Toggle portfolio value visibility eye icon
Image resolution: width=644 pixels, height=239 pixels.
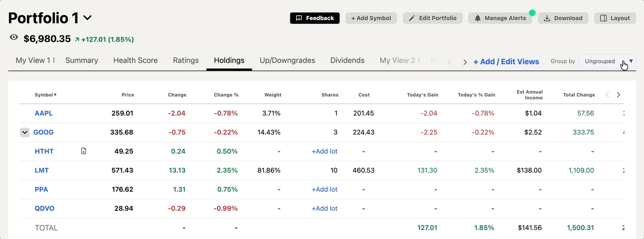click(14, 38)
